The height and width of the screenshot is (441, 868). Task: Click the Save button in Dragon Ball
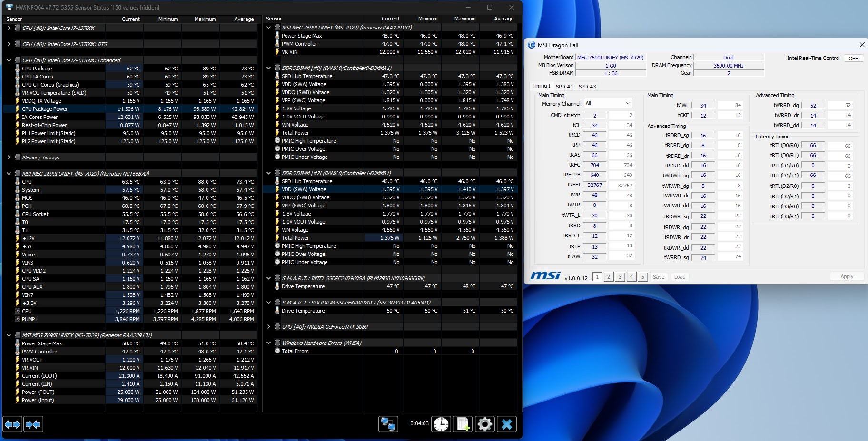659,277
